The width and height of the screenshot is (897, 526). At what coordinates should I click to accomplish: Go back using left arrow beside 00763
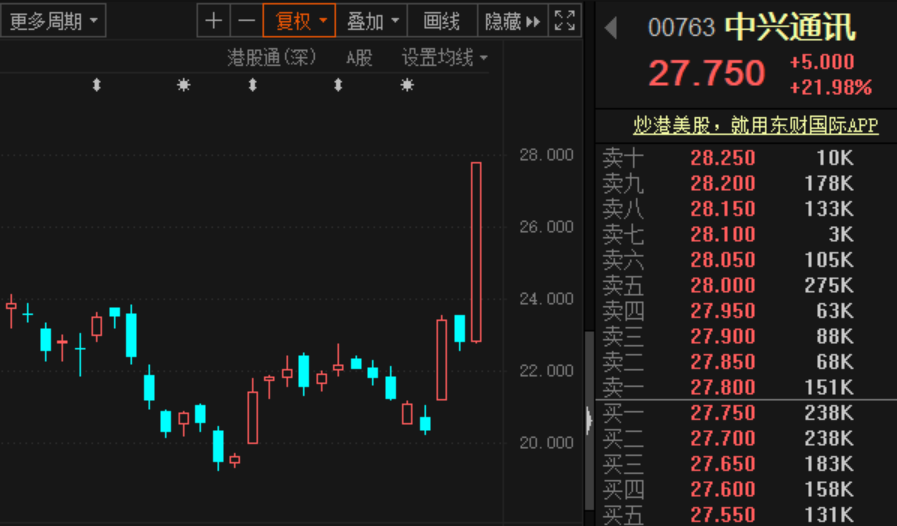point(611,27)
